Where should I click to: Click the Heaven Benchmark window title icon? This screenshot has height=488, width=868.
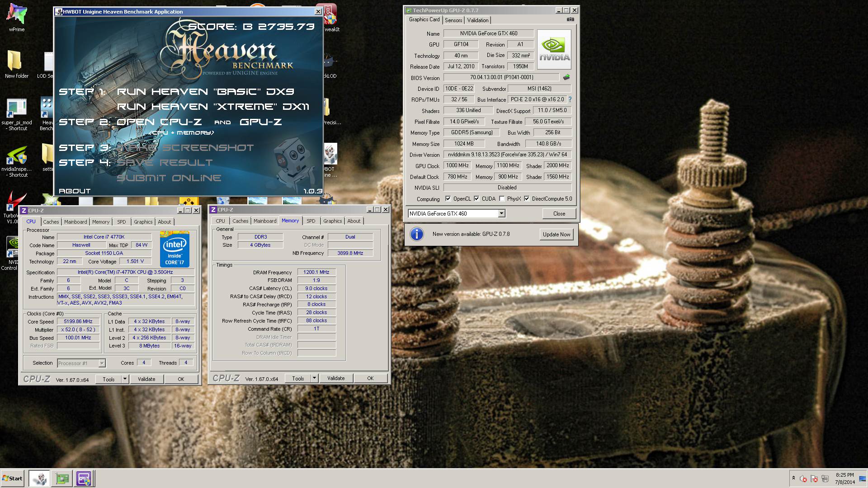[59, 12]
